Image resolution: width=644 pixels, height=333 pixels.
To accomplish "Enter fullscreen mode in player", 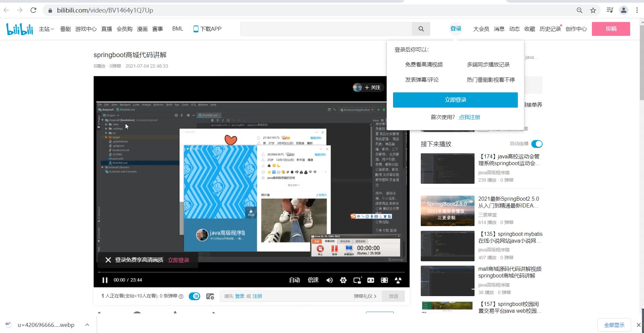I will 385,280.
